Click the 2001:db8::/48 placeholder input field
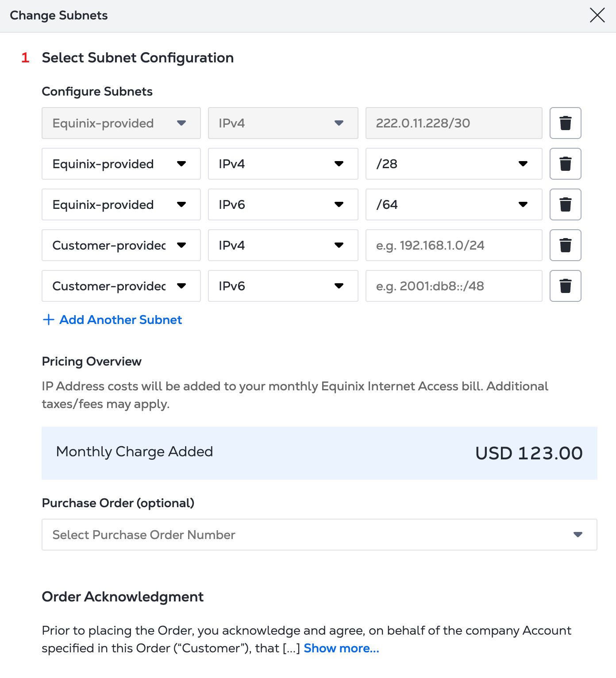 [453, 286]
